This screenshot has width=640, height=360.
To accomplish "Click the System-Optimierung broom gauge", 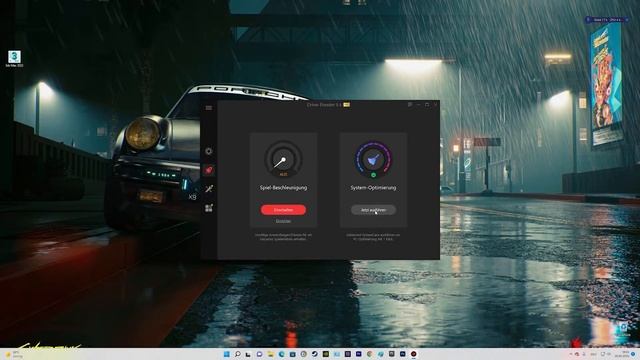I will 373,160.
